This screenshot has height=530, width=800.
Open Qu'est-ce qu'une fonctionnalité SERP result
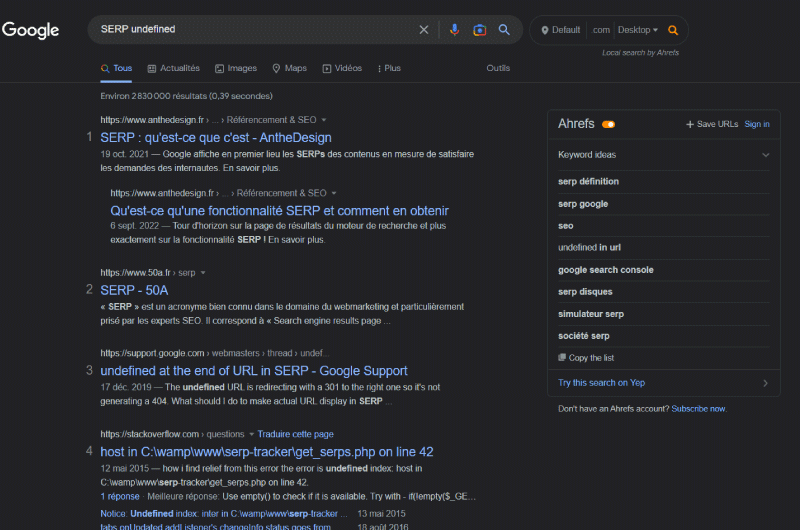tap(280, 211)
